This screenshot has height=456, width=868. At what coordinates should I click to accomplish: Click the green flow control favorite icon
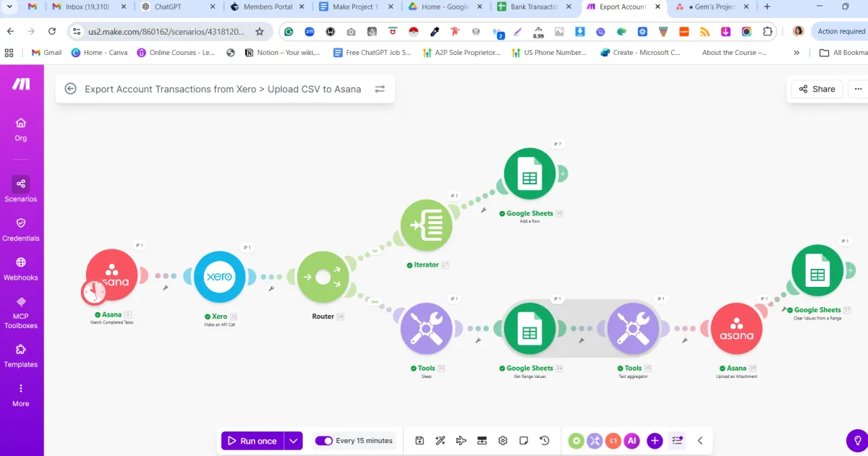576,440
